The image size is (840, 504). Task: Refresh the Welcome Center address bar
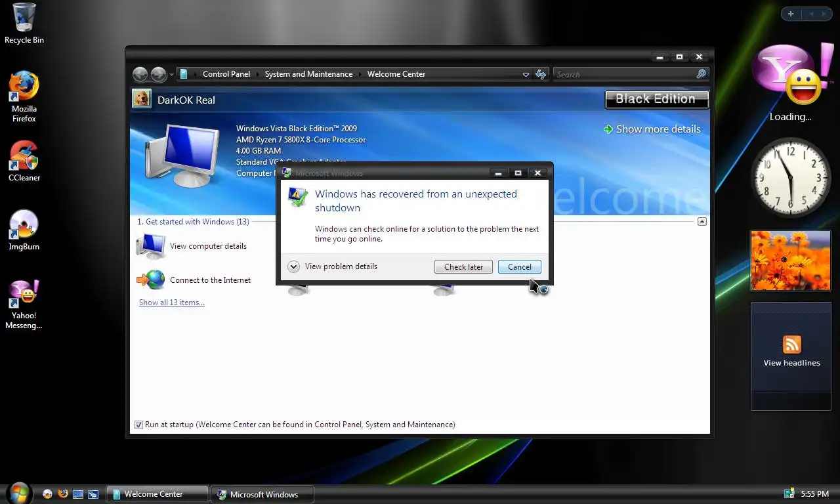tap(541, 74)
